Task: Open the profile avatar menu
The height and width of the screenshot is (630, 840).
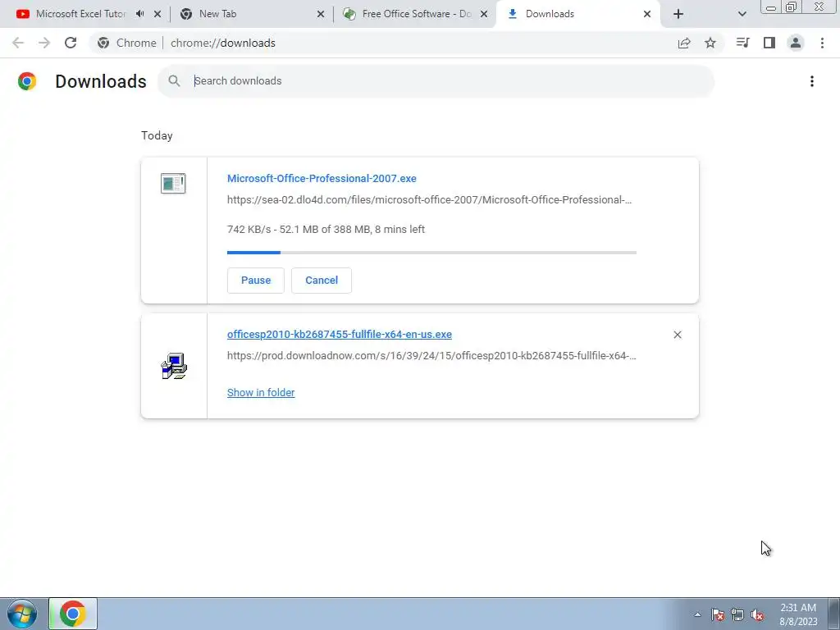Action: [x=796, y=43]
